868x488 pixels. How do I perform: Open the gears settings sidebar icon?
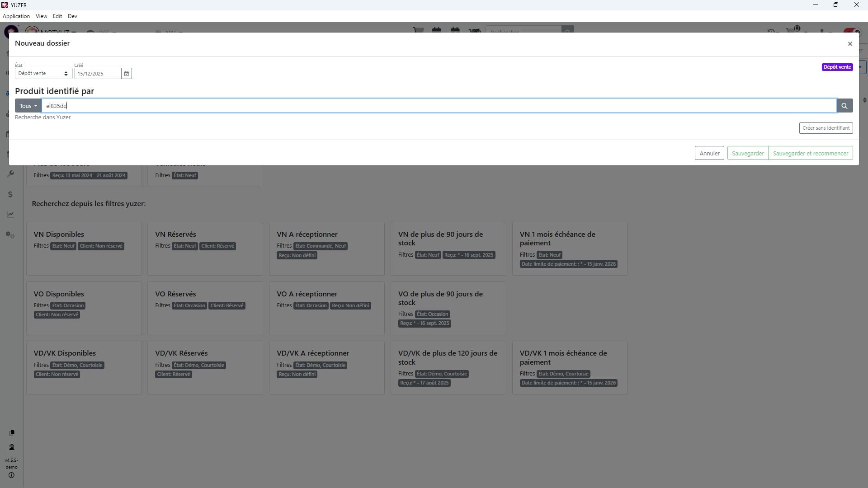pyautogui.click(x=10, y=235)
